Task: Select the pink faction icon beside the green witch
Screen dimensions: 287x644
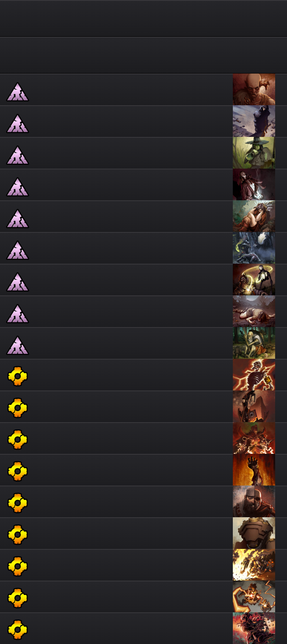Action: point(17,155)
